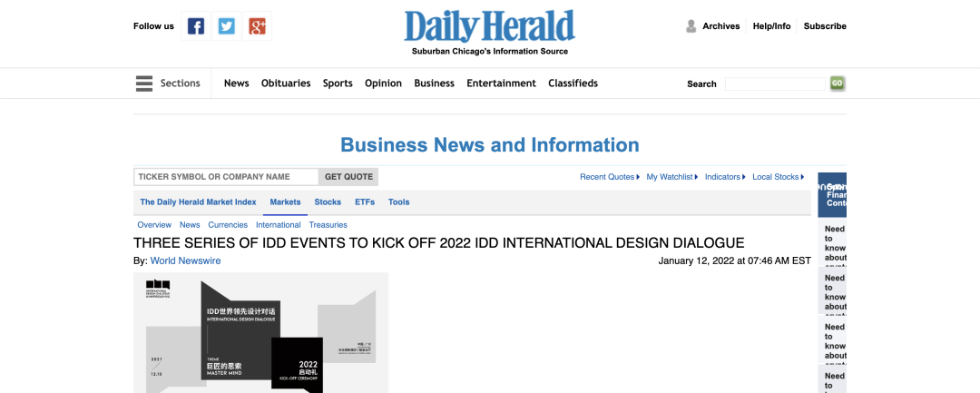Image resolution: width=980 pixels, height=393 pixels.
Task: Open the Overview sub-navigation link
Action: pyautogui.click(x=154, y=225)
